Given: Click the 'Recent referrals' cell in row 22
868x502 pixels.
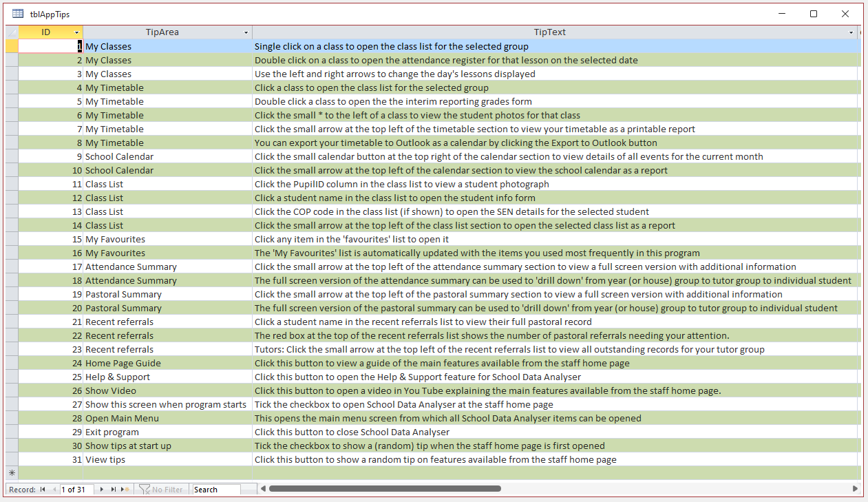Looking at the screenshot, I should point(168,335).
